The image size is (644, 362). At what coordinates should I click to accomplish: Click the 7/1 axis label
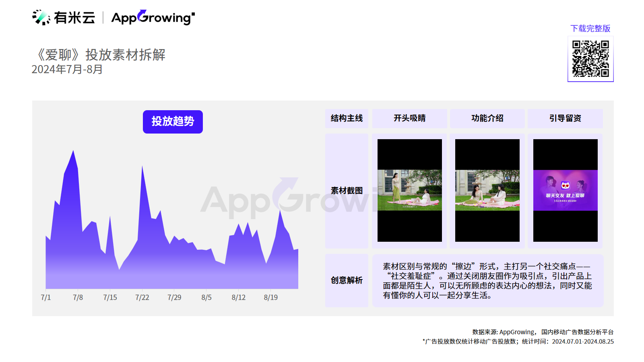(46, 298)
